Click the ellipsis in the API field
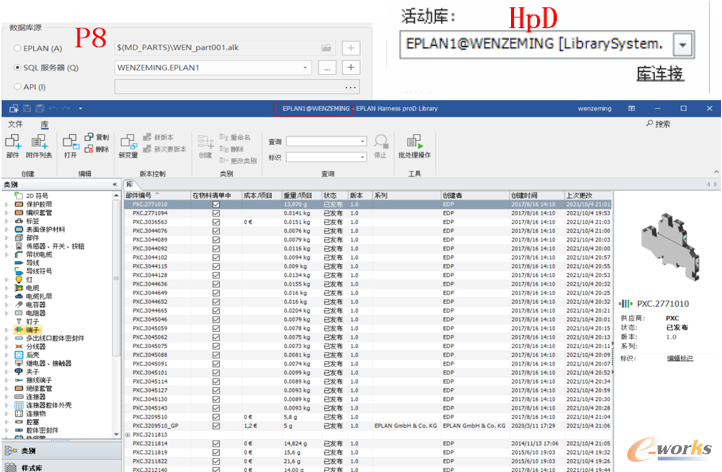 [x=350, y=87]
